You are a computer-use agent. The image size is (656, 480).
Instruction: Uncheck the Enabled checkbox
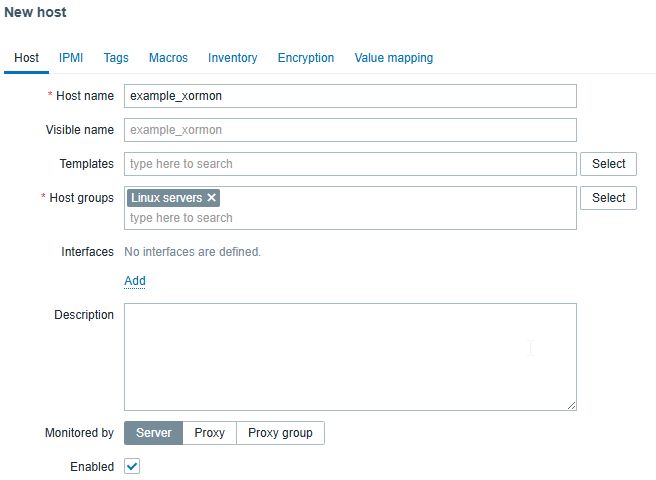132,466
